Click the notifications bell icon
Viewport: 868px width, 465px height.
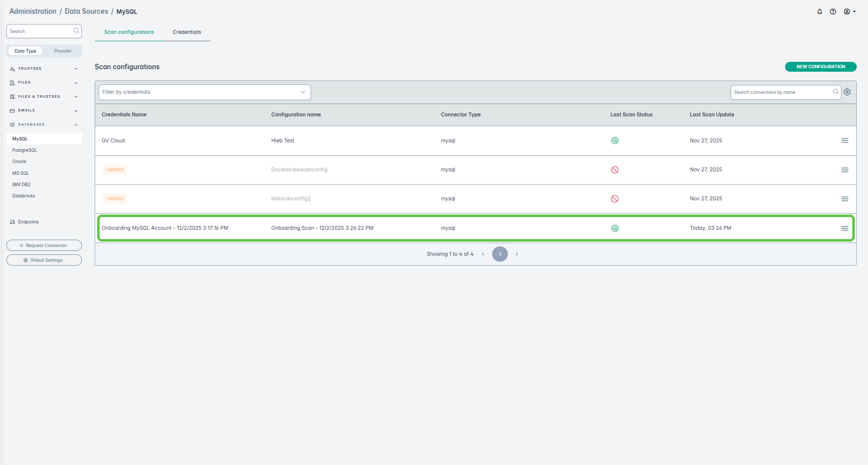[819, 12]
